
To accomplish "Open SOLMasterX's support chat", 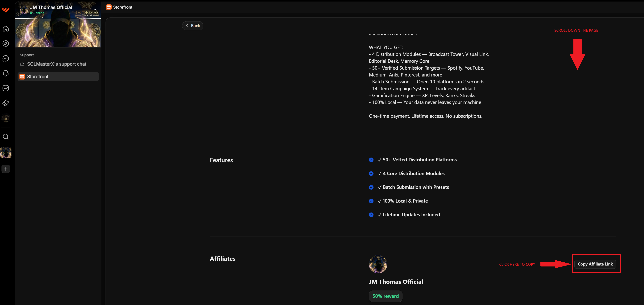I will point(56,64).
